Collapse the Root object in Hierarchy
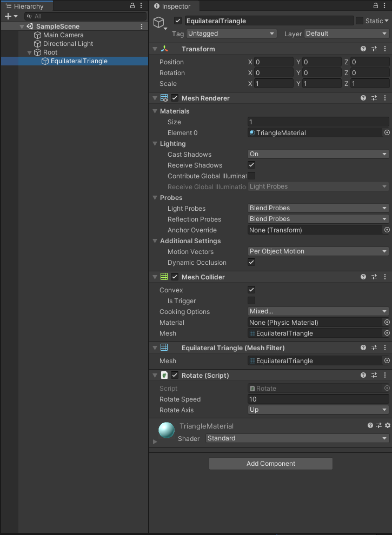392x535 pixels. [x=30, y=52]
